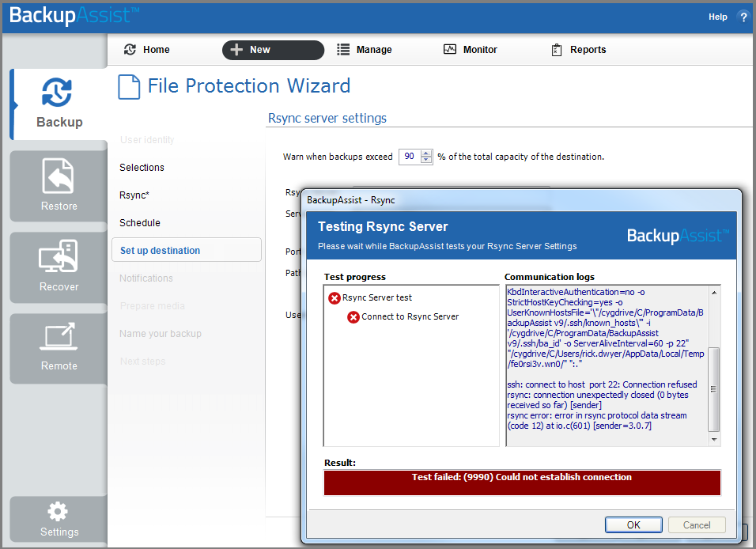Go to the Schedule wizard step
This screenshot has height=549, width=756.
tap(140, 223)
